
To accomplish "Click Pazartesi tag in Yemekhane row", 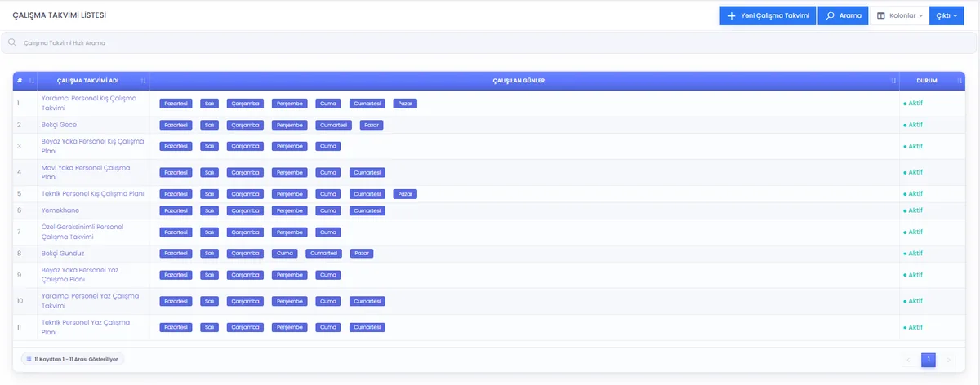I will pyautogui.click(x=176, y=210).
